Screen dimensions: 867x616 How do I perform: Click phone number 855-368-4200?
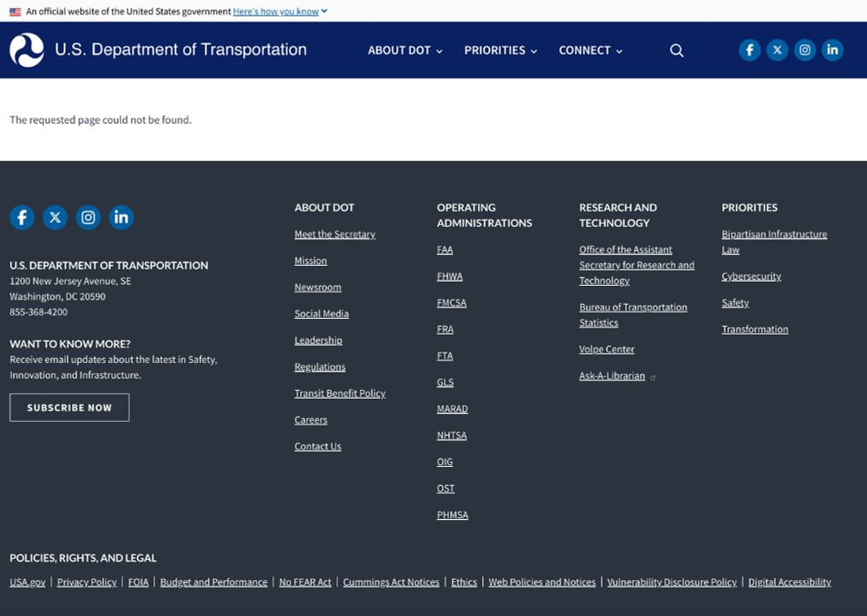coord(39,312)
